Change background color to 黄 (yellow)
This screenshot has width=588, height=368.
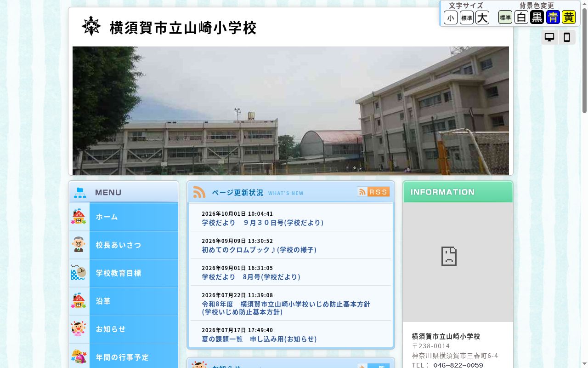point(569,17)
